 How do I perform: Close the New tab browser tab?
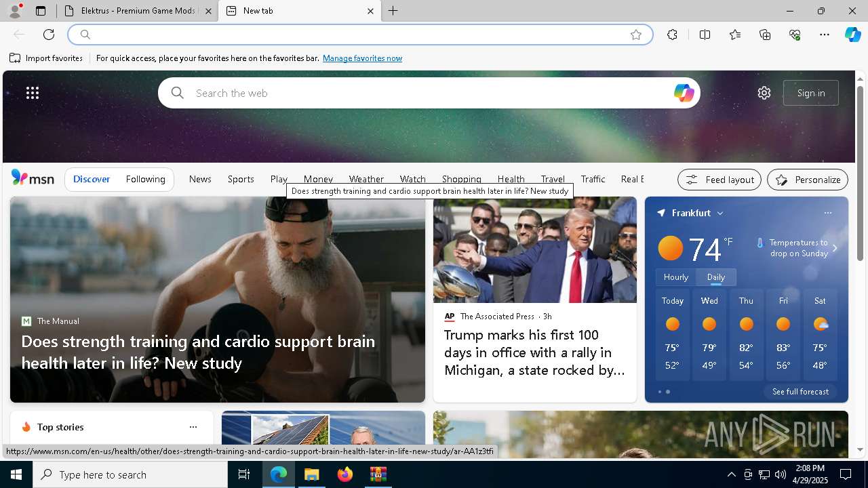[x=370, y=11]
